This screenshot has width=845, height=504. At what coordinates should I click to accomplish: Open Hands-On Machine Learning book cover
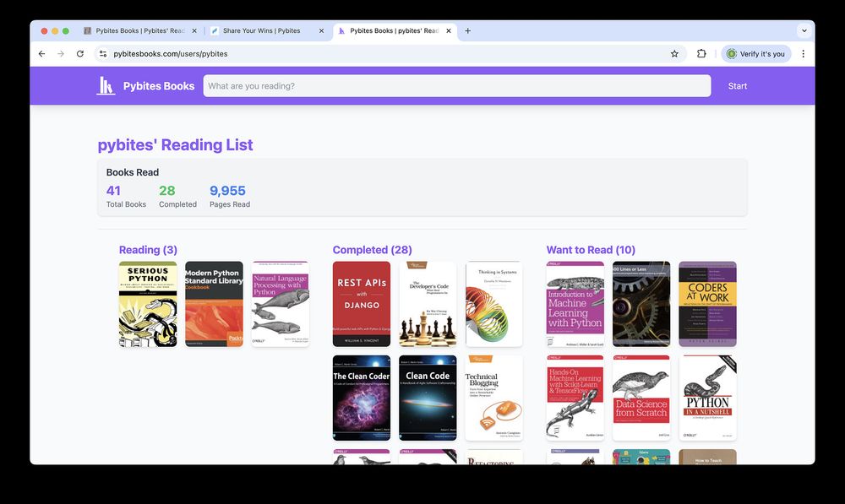tap(575, 398)
